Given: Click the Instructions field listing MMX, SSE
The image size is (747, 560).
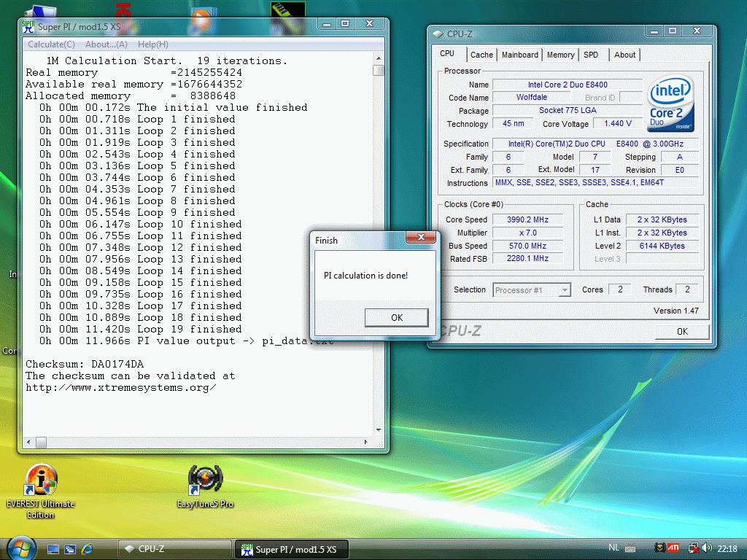Looking at the screenshot, I should 596,182.
